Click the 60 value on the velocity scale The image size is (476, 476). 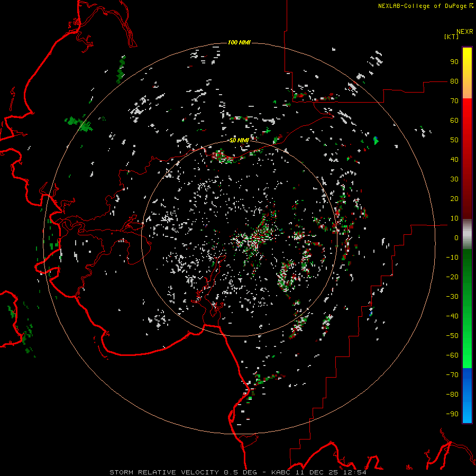pos(454,121)
